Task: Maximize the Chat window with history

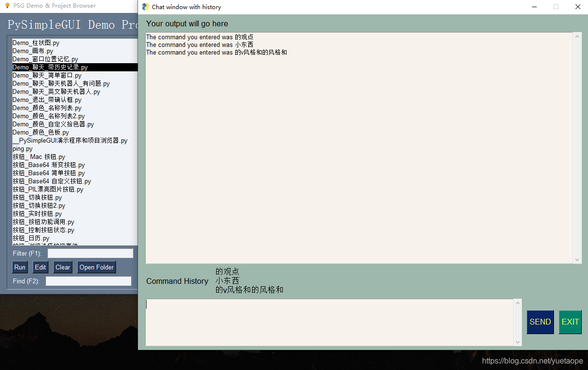Action: click(556, 7)
